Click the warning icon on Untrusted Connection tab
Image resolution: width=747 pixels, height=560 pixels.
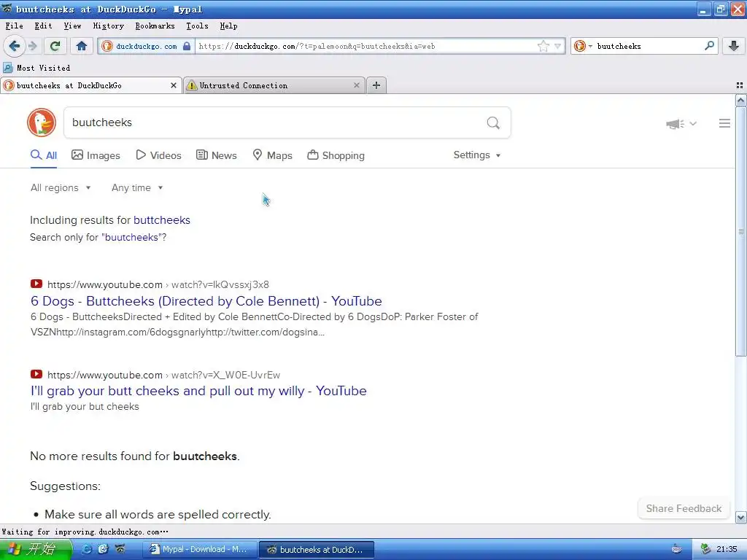(x=192, y=85)
